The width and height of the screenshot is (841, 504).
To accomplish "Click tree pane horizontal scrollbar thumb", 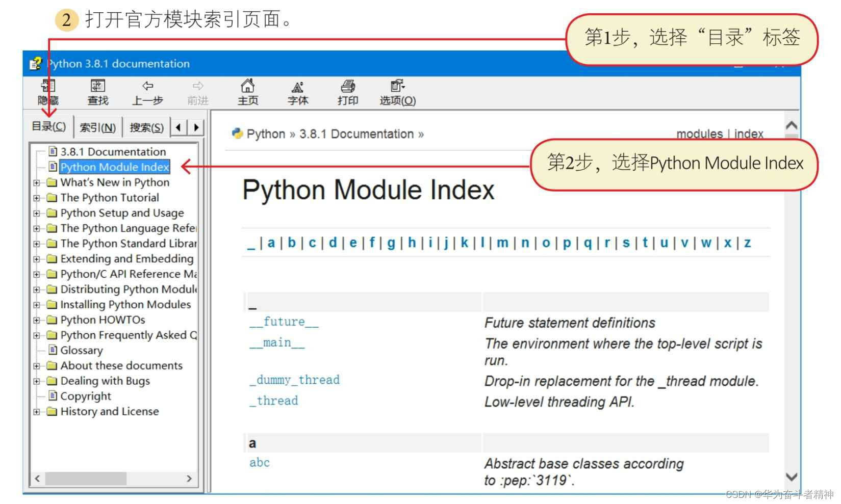I will (86, 479).
